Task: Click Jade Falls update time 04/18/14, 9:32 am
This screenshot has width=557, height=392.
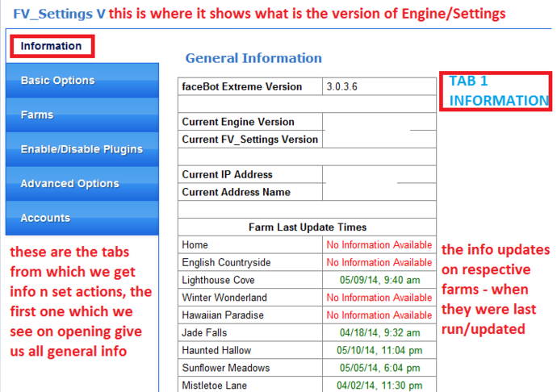Action: pyautogui.click(x=379, y=332)
